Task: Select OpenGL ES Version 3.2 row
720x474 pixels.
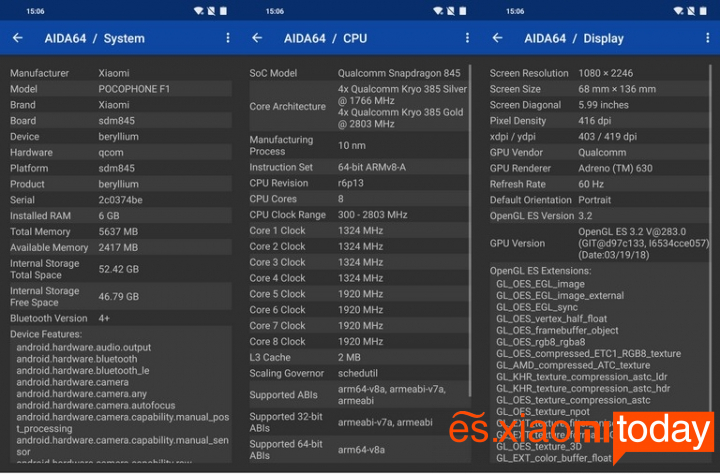Action: 599,216
